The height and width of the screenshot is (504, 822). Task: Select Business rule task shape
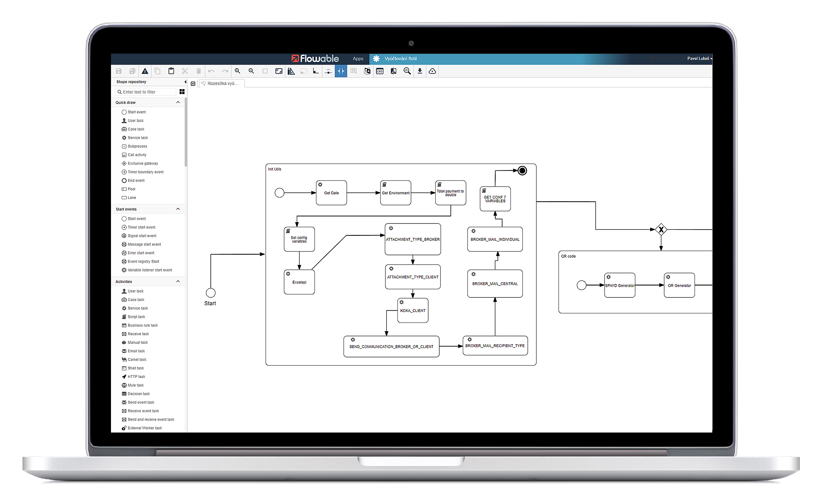pos(140,326)
